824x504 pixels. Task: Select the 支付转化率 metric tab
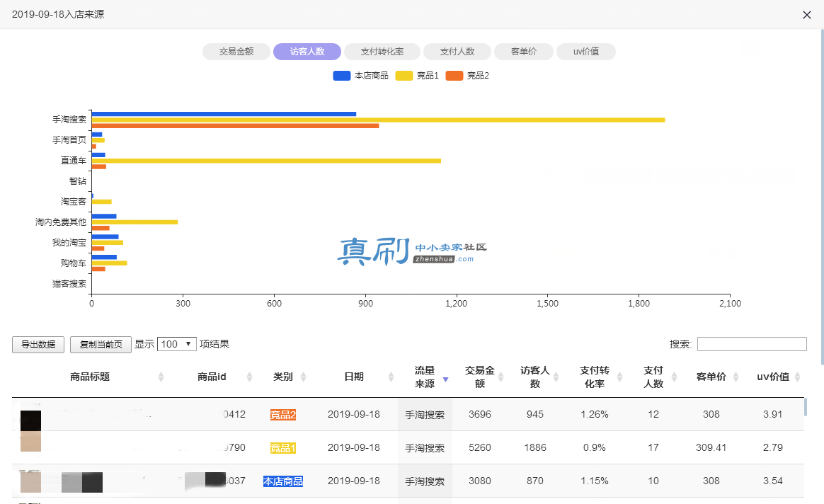(x=382, y=52)
